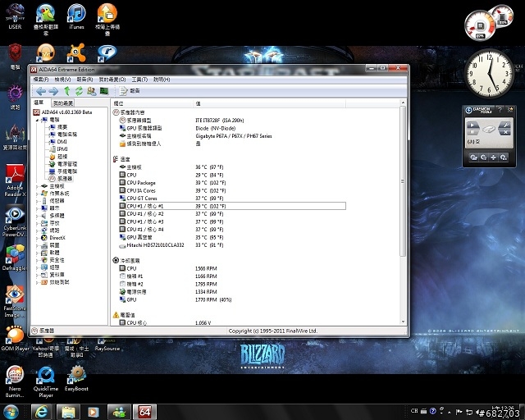The image size is (525, 420).
Task: Select the CPU IA Cores temperature row
Action: pos(232,190)
